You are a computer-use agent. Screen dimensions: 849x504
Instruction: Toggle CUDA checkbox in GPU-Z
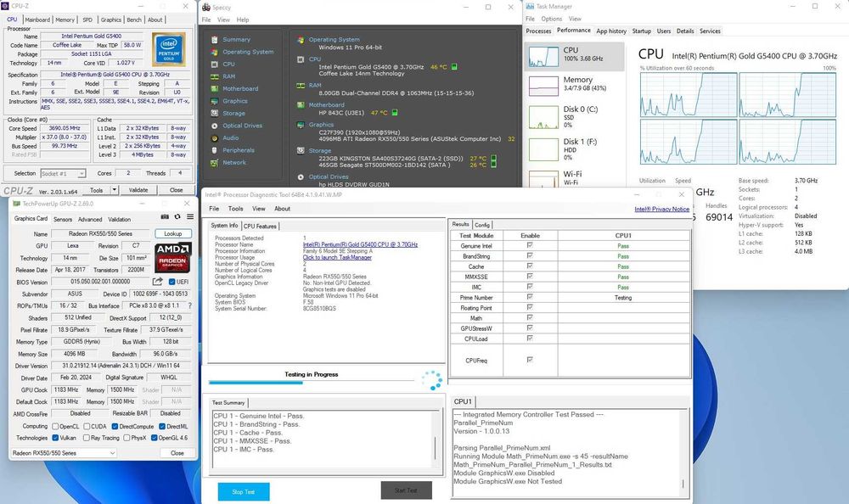pyautogui.click(x=87, y=427)
